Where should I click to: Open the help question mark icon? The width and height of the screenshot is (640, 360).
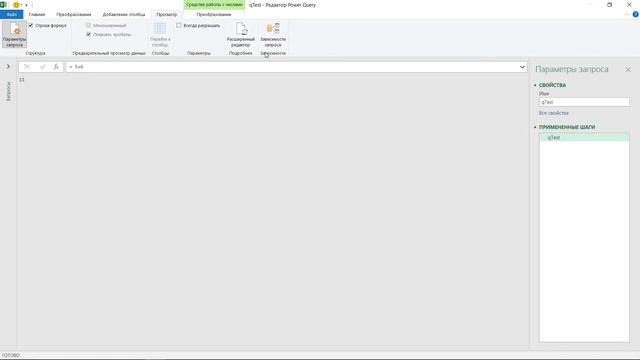[x=636, y=14]
